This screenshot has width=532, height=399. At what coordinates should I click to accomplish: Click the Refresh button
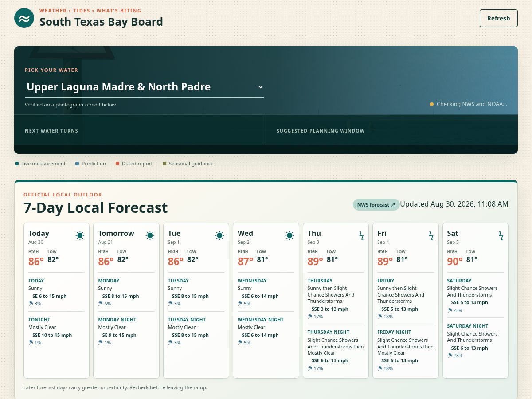tap(498, 18)
